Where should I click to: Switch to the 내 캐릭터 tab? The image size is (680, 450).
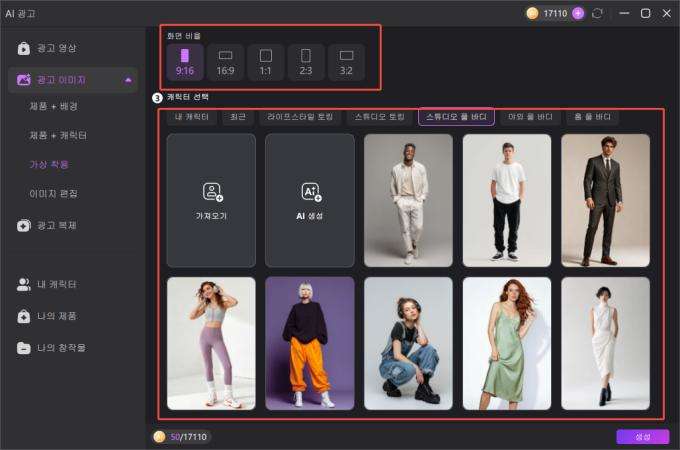[192, 117]
